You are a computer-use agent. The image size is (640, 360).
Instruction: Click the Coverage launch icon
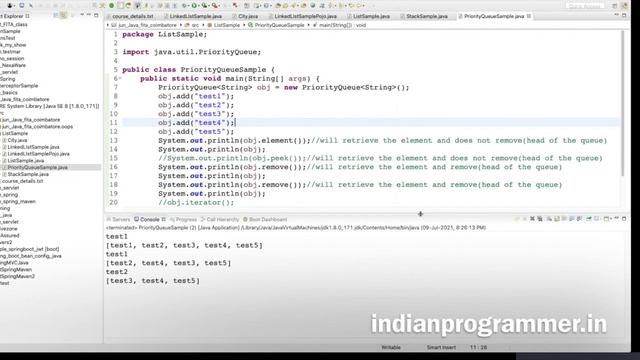tap(204, 6)
